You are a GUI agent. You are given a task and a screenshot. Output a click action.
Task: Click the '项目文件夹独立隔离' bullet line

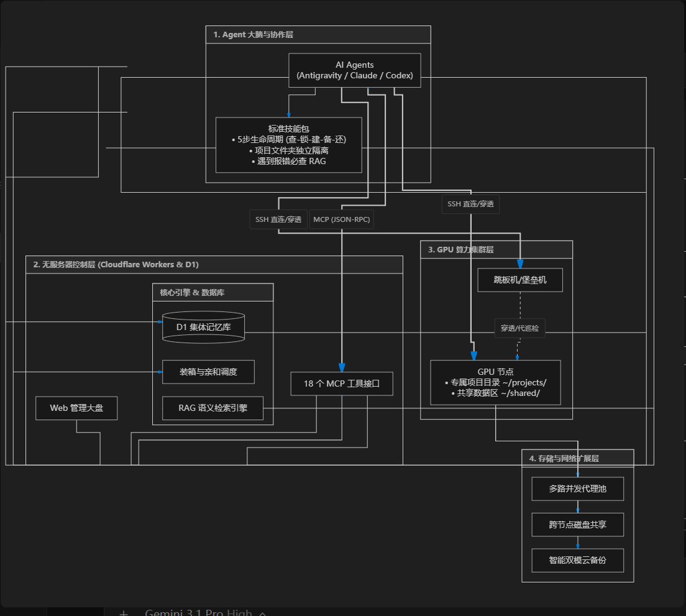(x=289, y=150)
